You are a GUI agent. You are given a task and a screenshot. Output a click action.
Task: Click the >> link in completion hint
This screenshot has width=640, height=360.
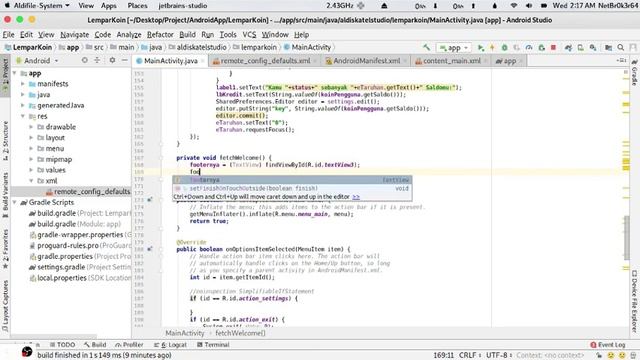click(x=356, y=197)
